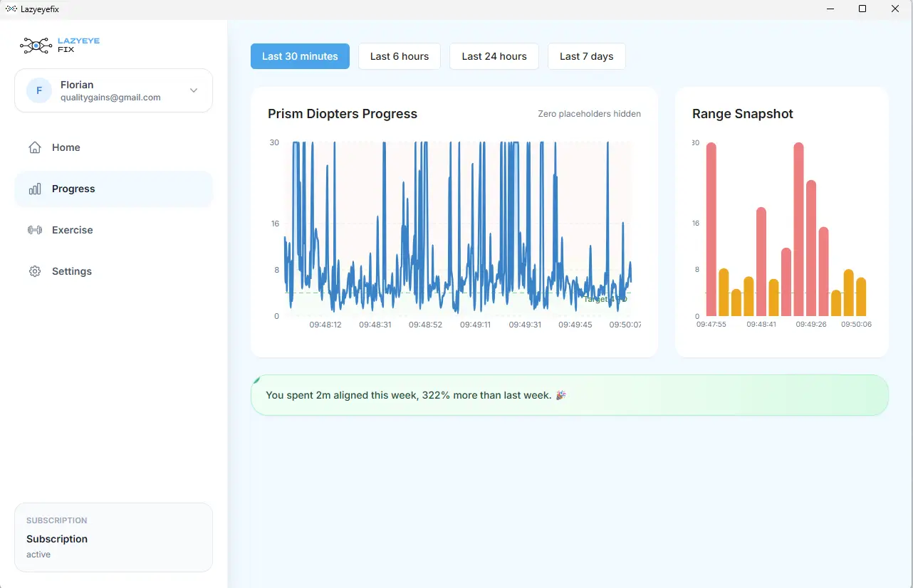Click the Target 2.0 label on the chart
This screenshot has height=588, width=913.
pos(605,299)
